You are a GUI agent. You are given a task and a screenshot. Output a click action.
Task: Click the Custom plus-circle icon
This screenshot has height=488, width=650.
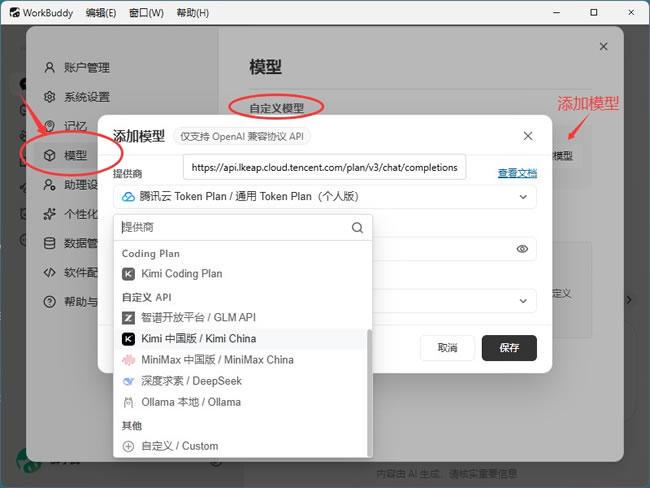coord(128,447)
